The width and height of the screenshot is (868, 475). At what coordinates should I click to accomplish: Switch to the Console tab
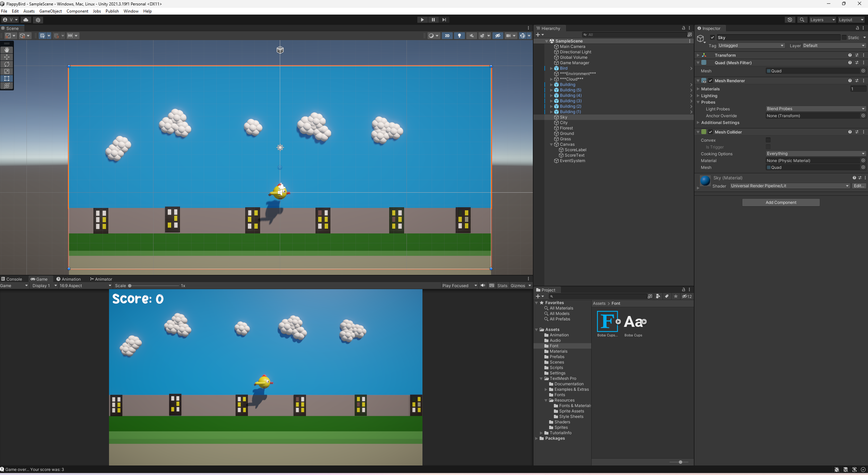14,279
